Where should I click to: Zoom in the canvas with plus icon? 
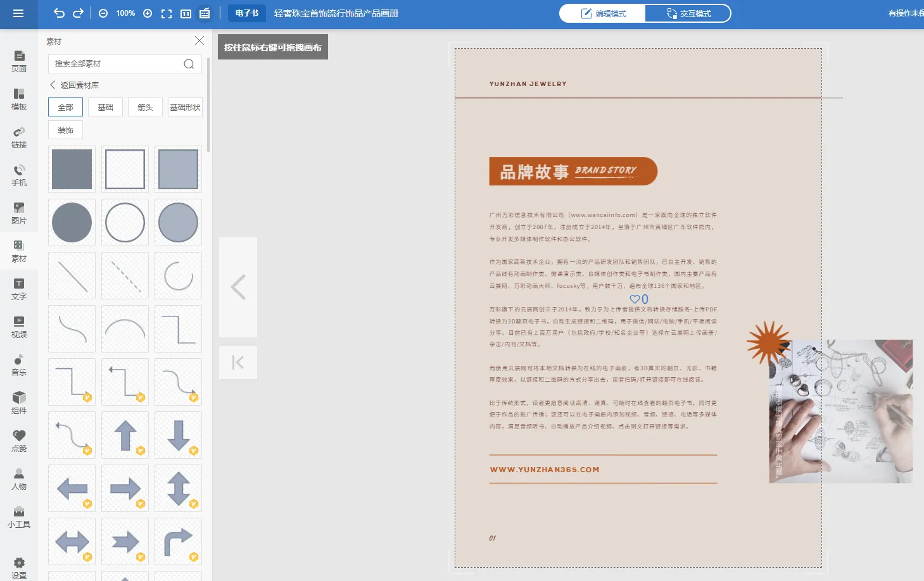click(x=148, y=13)
